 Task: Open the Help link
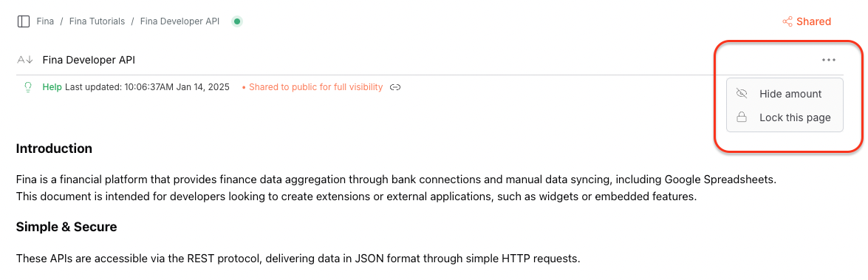coord(52,87)
